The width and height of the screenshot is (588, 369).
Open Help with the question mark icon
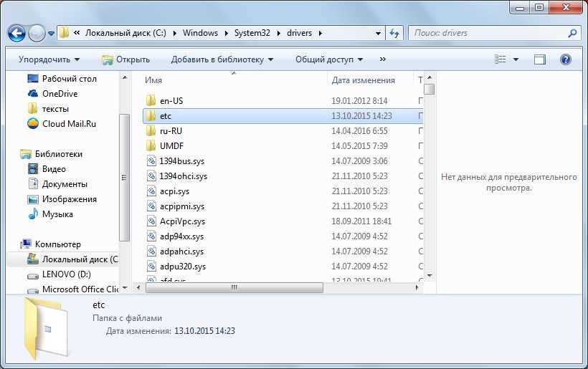(x=566, y=59)
